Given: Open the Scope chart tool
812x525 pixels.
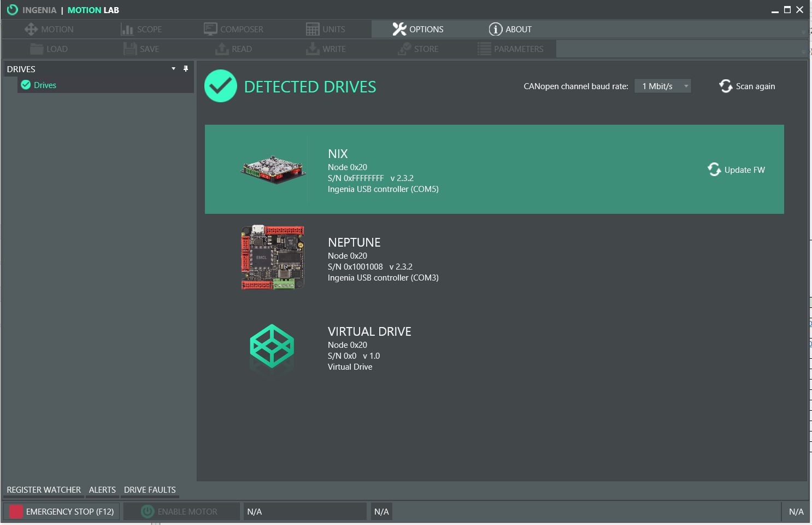Looking at the screenshot, I should point(141,30).
